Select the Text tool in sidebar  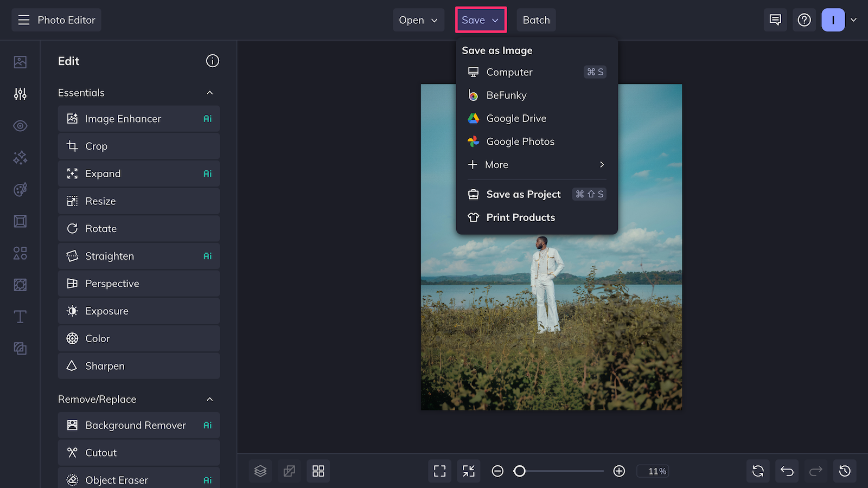[x=20, y=316]
